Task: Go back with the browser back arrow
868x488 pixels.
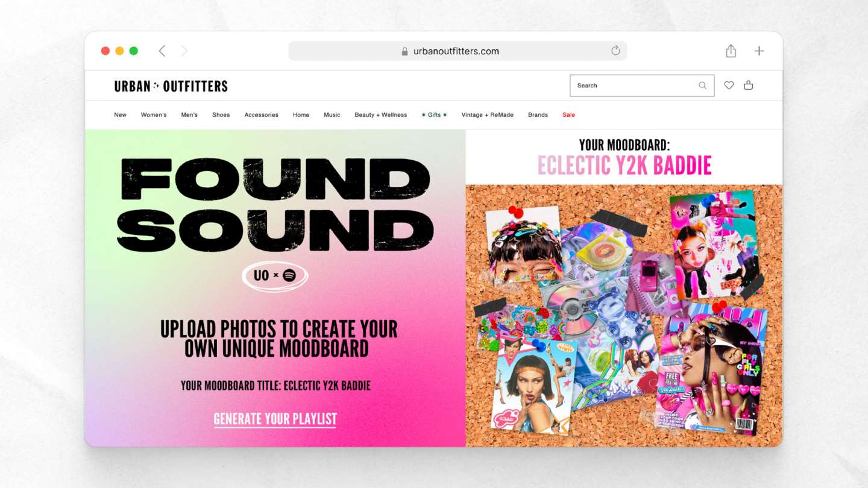Action: pyautogui.click(x=162, y=51)
